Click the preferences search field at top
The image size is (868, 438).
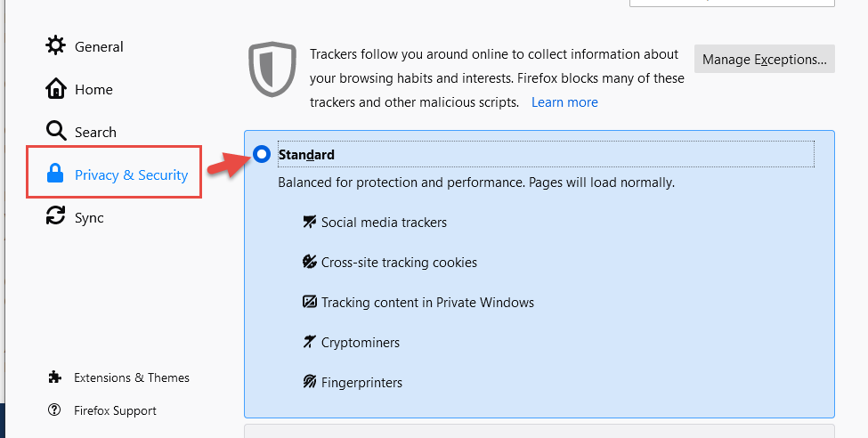coord(732,3)
